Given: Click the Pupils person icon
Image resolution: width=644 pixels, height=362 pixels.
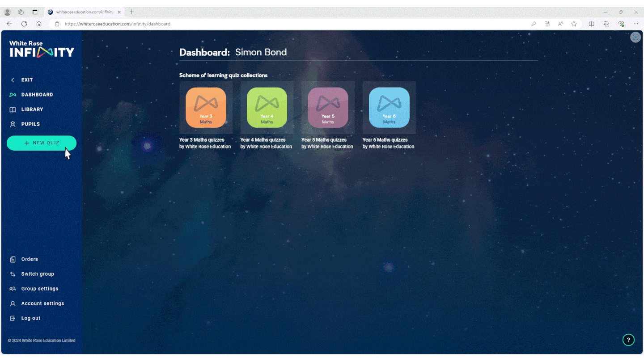Looking at the screenshot, I should (x=13, y=124).
